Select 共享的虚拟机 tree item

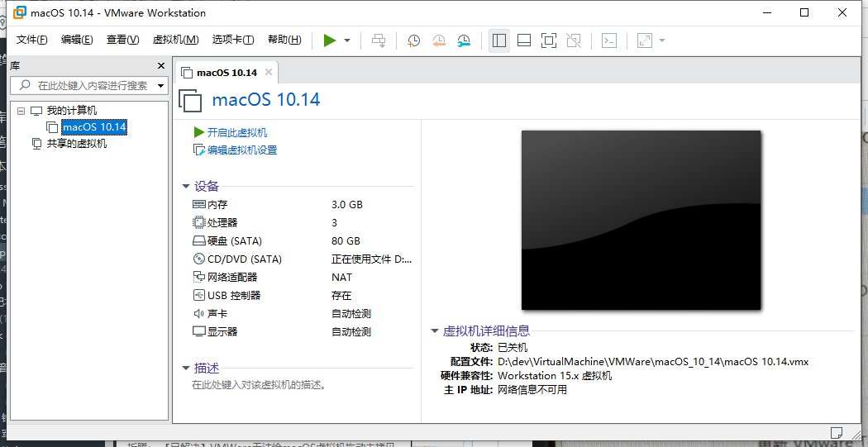[77, 144]
